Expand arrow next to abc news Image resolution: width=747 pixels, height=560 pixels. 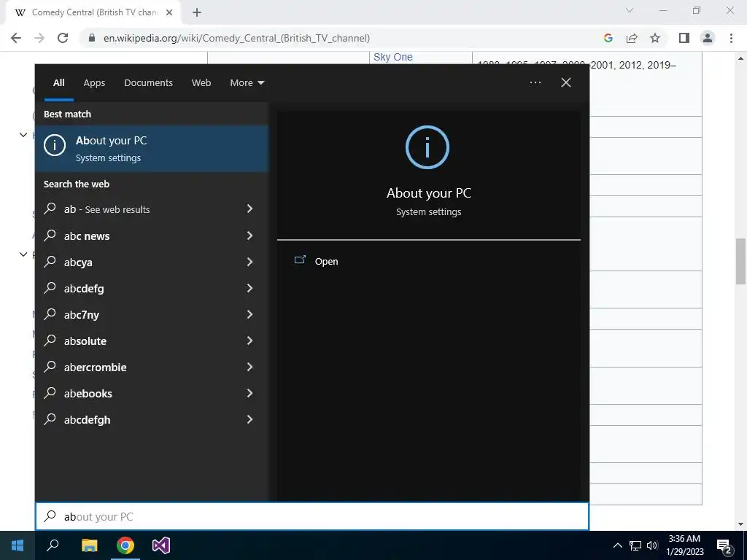pos(249,236)
